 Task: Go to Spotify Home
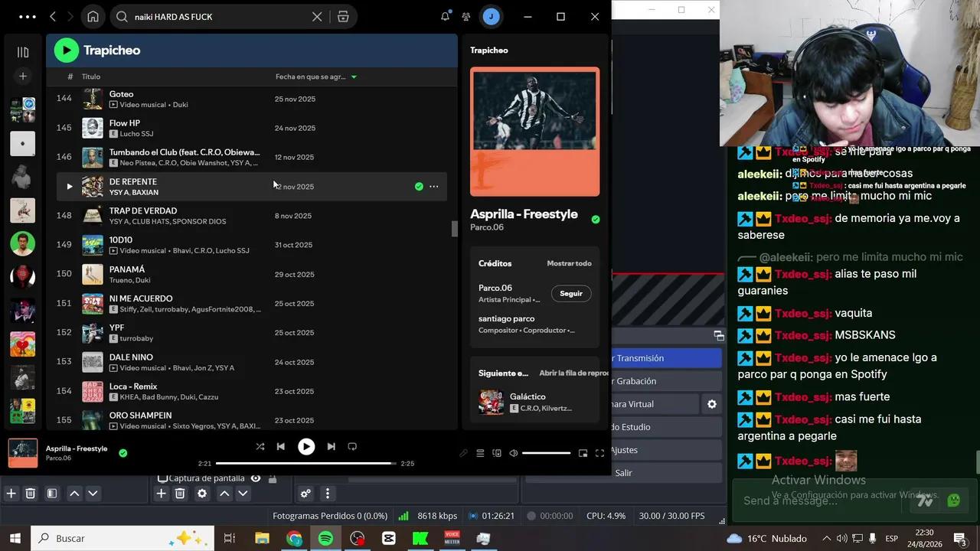point(93,17)
